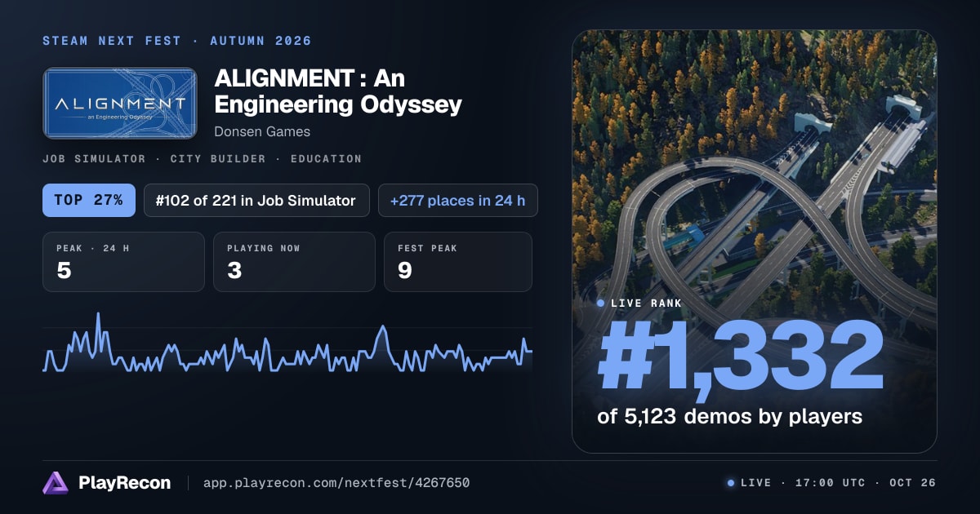Select the PLAYING NOW stat card
The height and width of the screenshot is (514, 980).
coord(294,262)
